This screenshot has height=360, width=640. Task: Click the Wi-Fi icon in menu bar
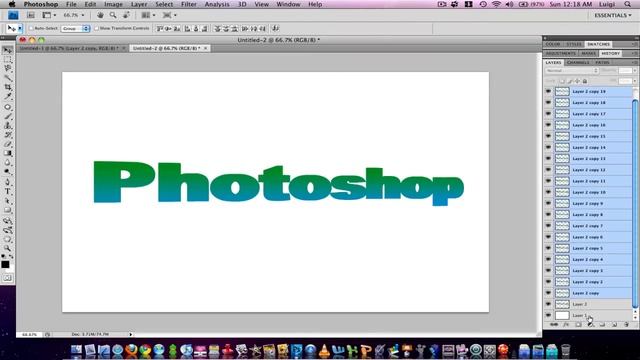coord(496,4)
